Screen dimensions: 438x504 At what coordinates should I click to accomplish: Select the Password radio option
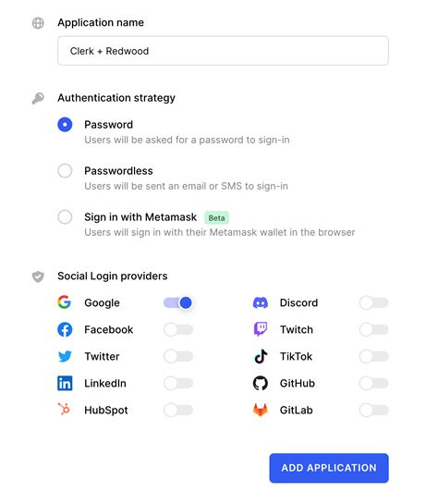[x=65, y=125]
